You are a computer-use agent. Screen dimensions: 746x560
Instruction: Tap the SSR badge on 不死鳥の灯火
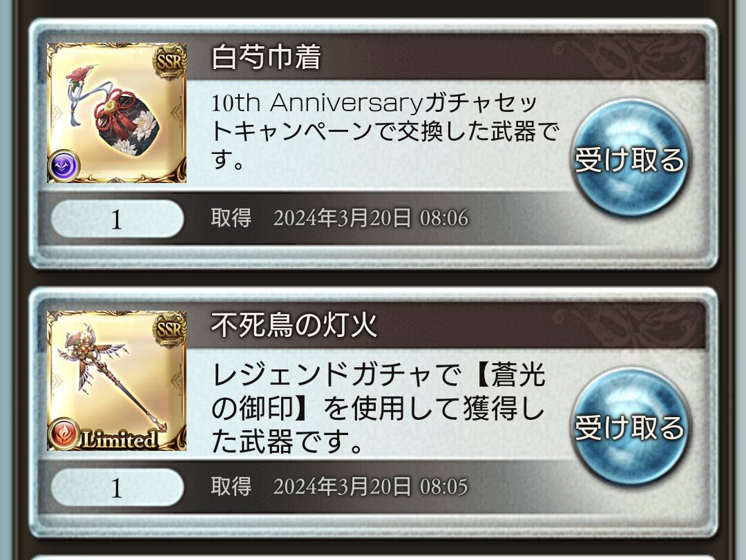point(170,329)
